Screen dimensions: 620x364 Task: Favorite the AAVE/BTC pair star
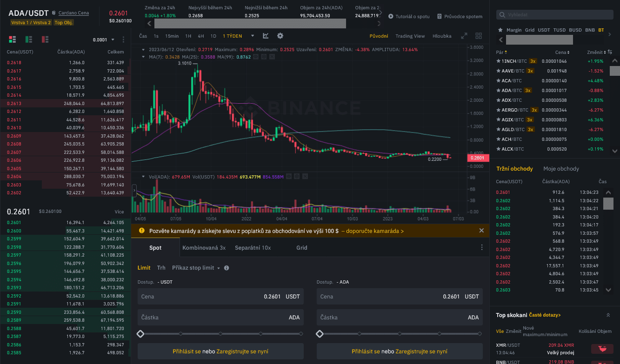(499, 71)
